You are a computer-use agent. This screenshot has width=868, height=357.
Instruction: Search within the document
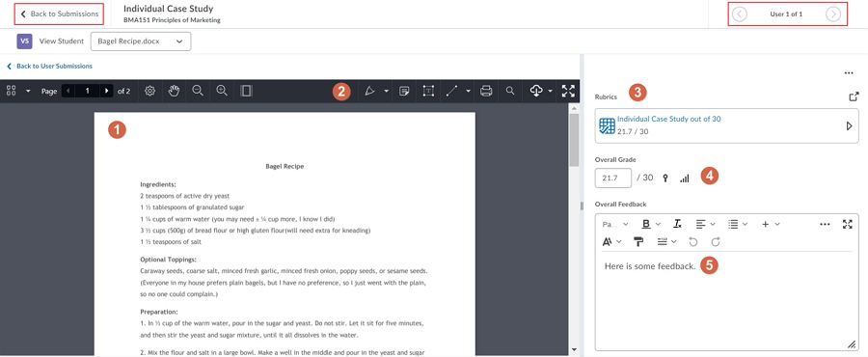point(510,92)
